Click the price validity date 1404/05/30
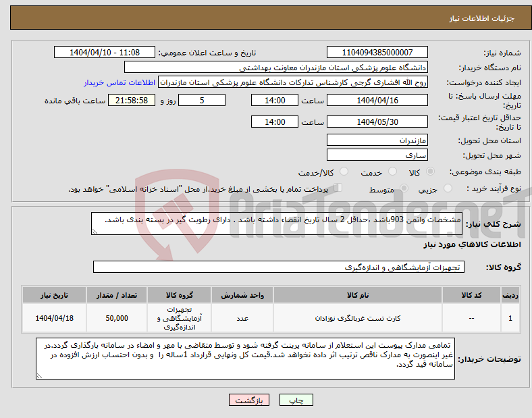532x418 pixels. pos(377,122)
